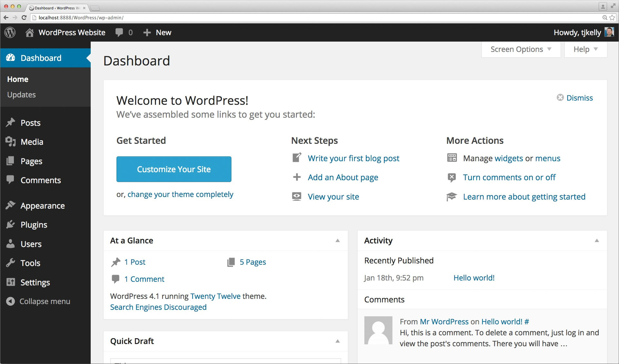Click the graduation cap icon under More Actions
This screenshot has height=364, width=619.
click(x=452, y=196)
